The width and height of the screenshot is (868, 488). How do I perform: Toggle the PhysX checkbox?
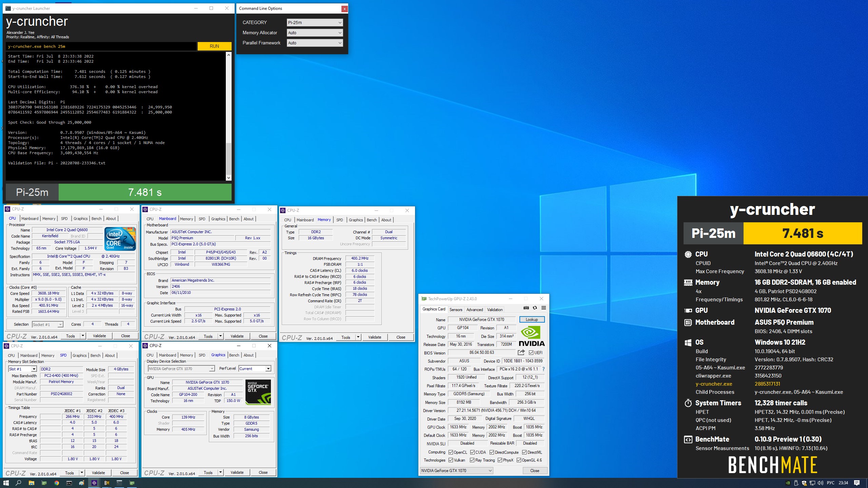(x=500, y=460)
